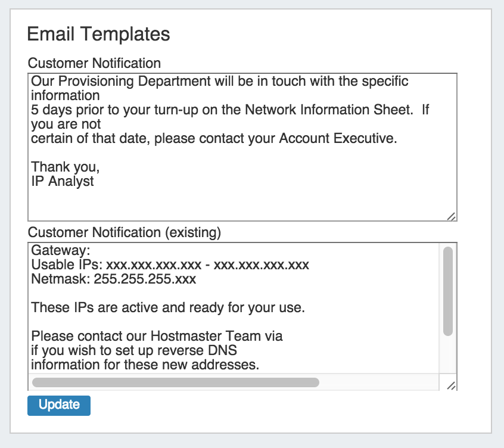Viewport: 504px width, 448px height.
Task: Click vertical scrollbar track below the thumb
Action: pyautogui.click(x=448, y=354)
